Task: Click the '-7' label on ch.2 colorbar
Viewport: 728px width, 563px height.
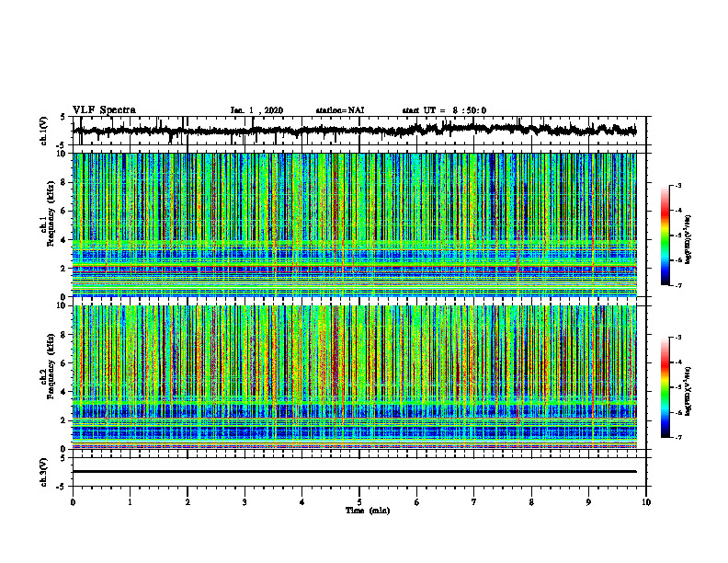Action: coord(678,438)
